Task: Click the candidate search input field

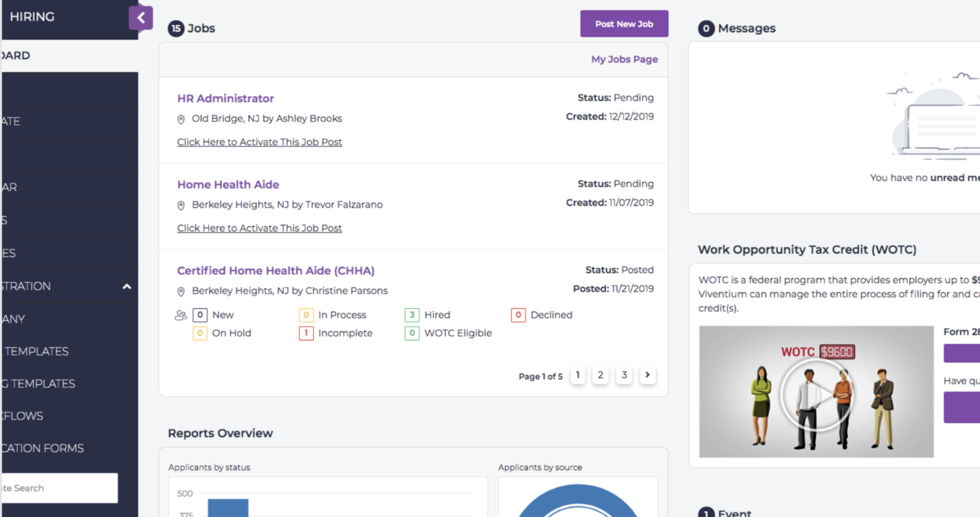Action: (x=59, y=488)
